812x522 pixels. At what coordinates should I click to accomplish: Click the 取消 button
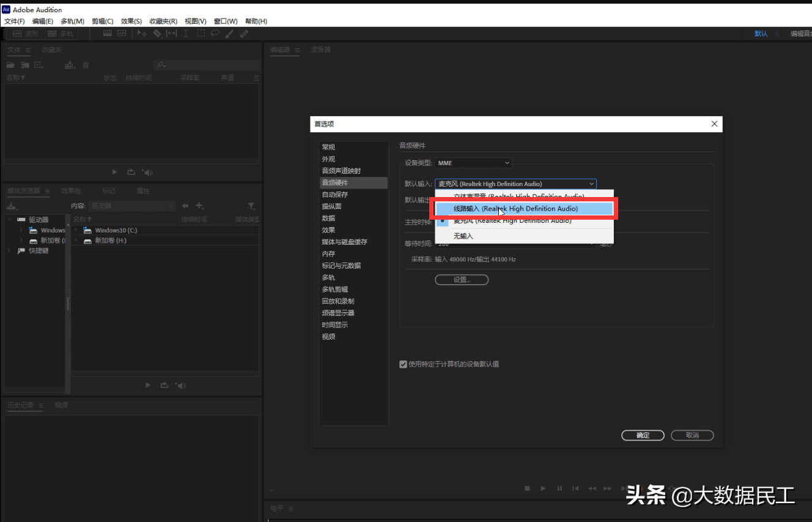pos(692,435)
